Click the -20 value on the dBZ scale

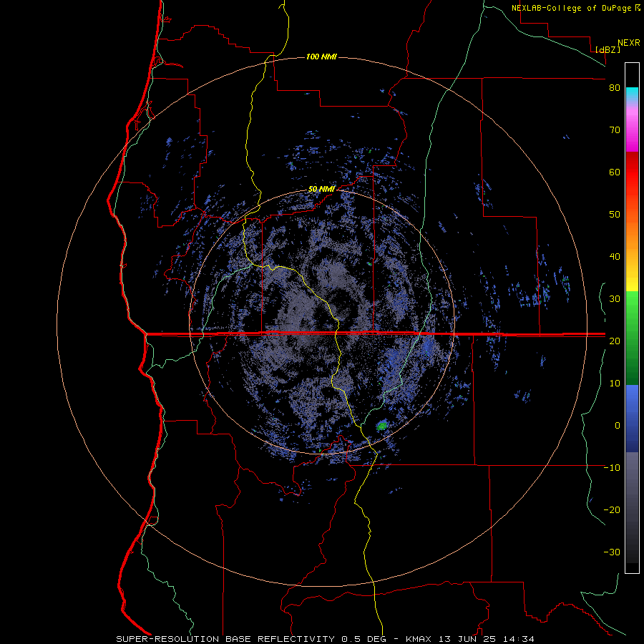pos(612,510)
